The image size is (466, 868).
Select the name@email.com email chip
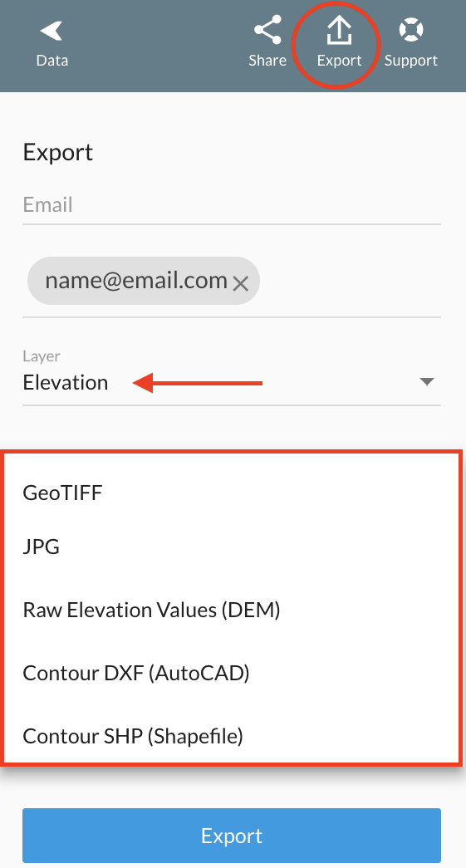pos(144,281)
